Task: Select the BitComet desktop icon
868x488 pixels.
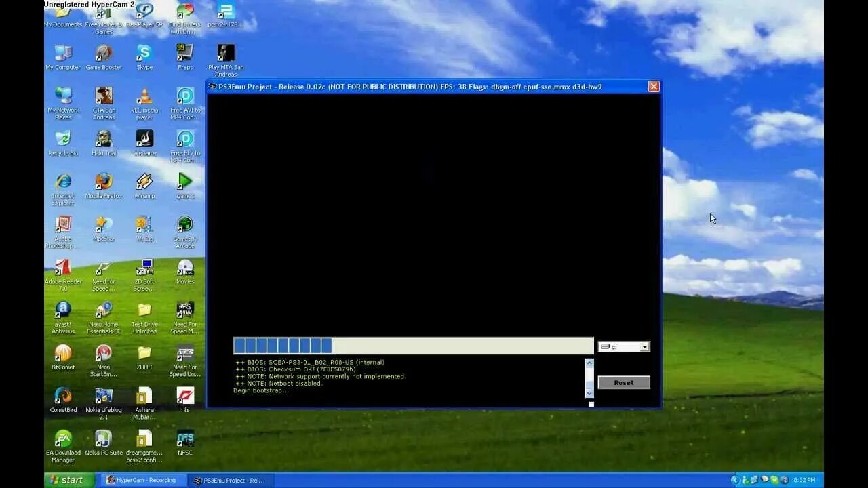Action: tap(63, 357)
